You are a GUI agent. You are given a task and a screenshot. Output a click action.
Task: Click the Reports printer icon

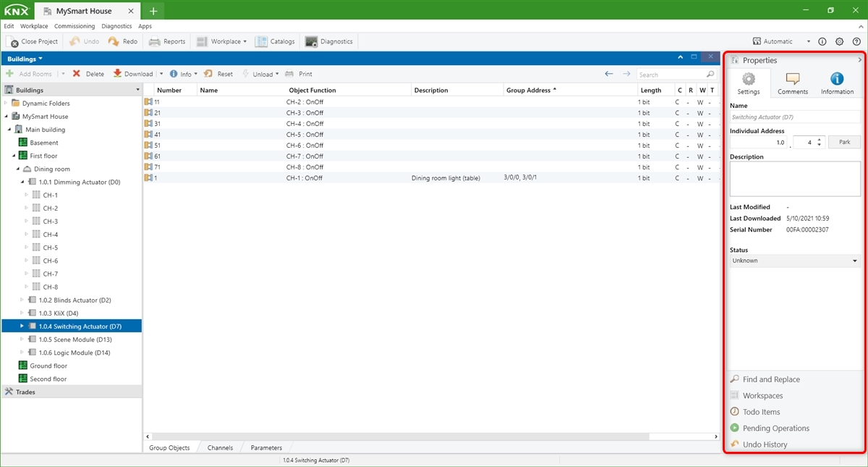coord(155,42)
